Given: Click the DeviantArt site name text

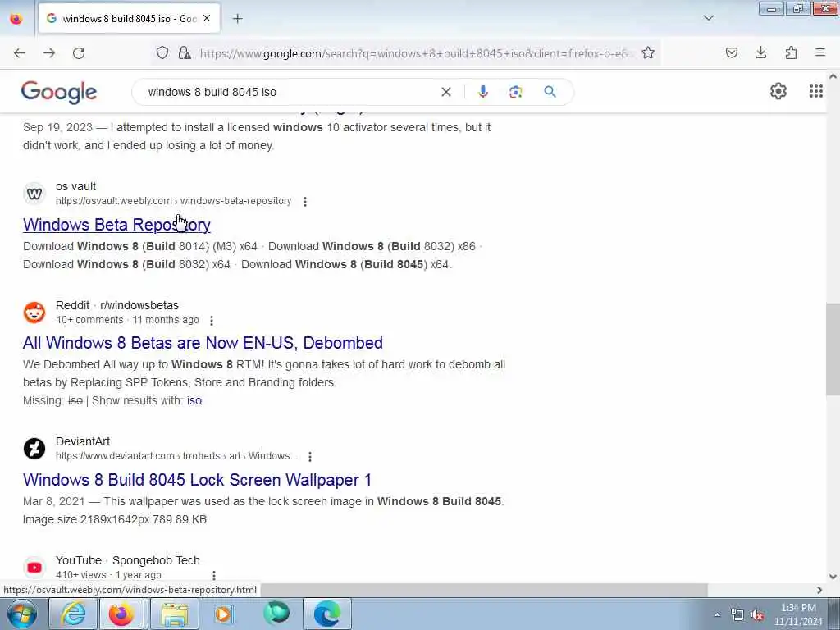Looking at the screenshot, I should pos(83,441).
